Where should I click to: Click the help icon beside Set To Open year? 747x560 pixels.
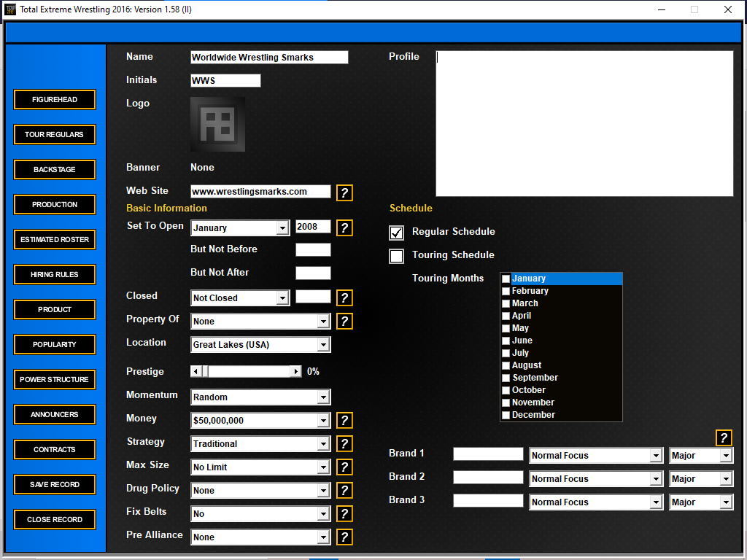tap(344, 228)
